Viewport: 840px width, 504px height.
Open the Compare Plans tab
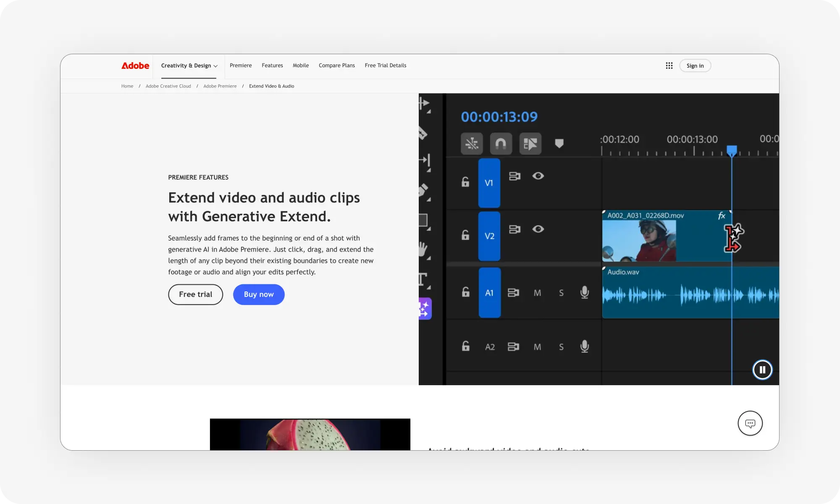(337, 66)
